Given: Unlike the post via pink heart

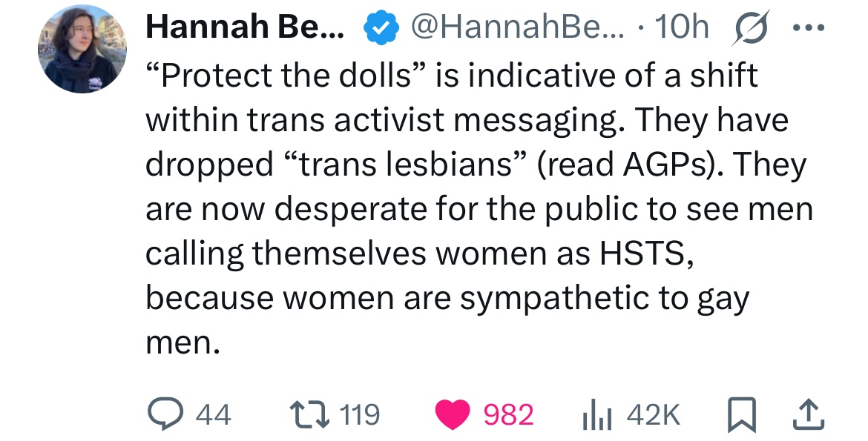Looking at the screenshot, I should pos(453,415).
